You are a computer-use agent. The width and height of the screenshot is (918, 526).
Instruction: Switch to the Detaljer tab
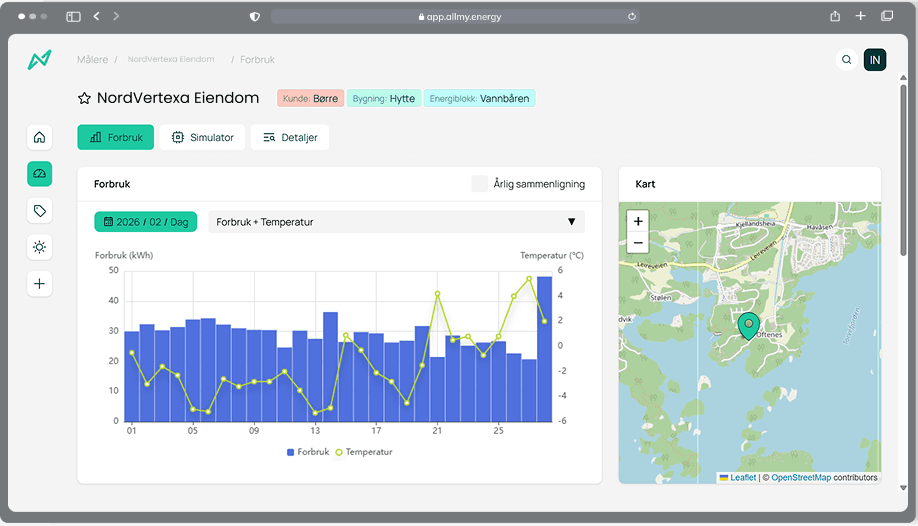pos(290,137)
